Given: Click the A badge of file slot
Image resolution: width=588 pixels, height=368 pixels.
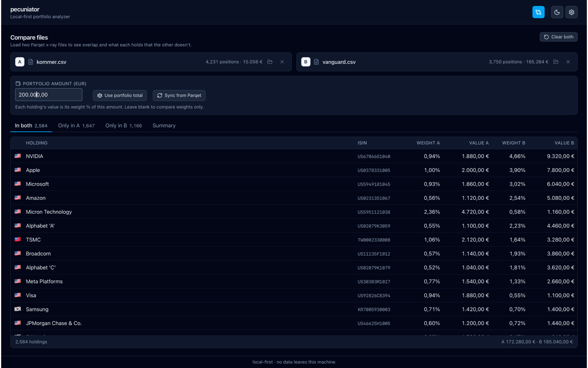Looking at the screenshot, I should pos(20,62).
